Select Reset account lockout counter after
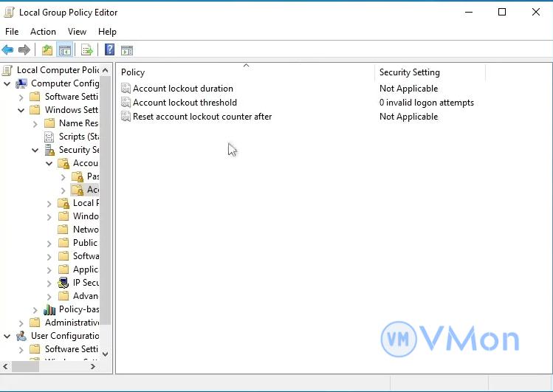The width and height of the screenshot is (553, 392). pos(202,117)
